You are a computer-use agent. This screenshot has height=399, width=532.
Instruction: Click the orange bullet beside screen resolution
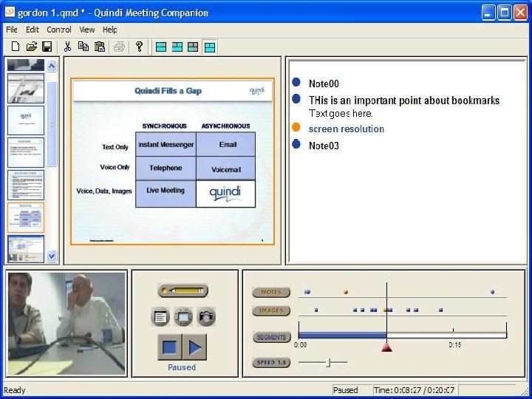click(x=296, y=127)
